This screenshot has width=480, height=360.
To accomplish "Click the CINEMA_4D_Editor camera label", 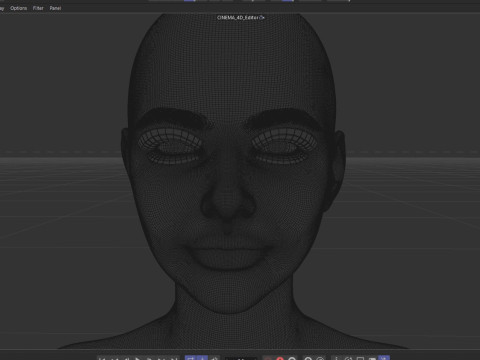I will (238, 17).
